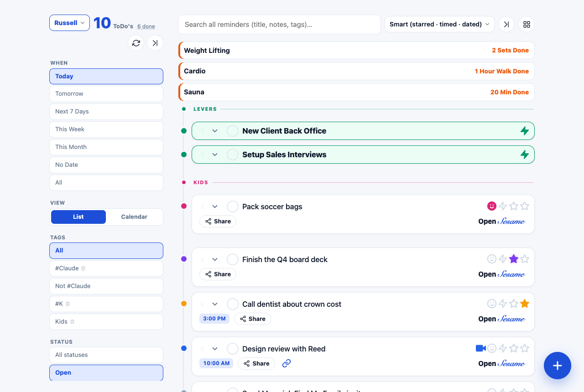Click the blue plus button to add a reminder
The width and height of the screenshot is (584, 392).
(x=558, y=366)
